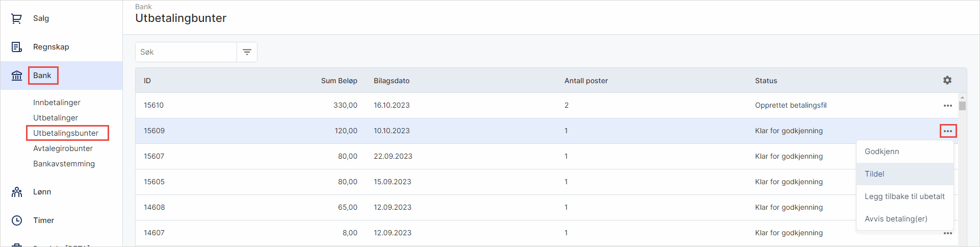Click the Bank building icon
The image size is (980, 247).
click(17, 76)
